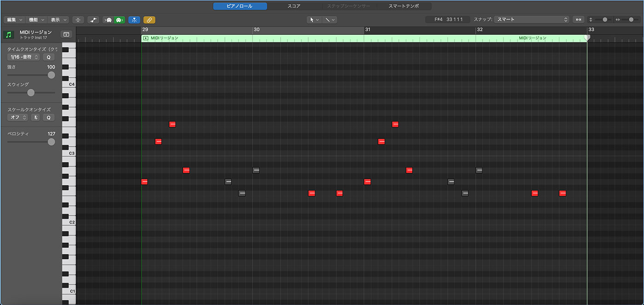Open the 機能 menu

pos(36,20)
